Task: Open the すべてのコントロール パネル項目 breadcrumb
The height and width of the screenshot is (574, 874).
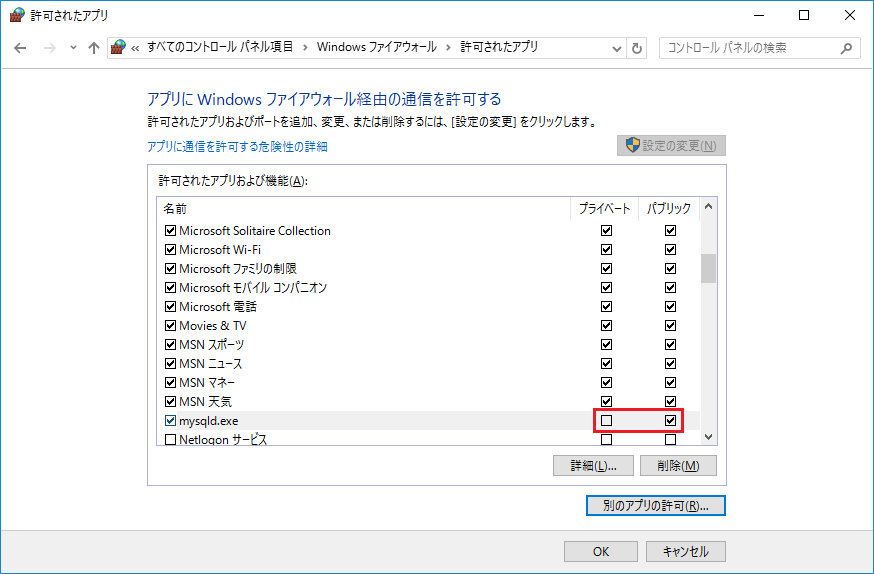Action: [x=220, y=47]
